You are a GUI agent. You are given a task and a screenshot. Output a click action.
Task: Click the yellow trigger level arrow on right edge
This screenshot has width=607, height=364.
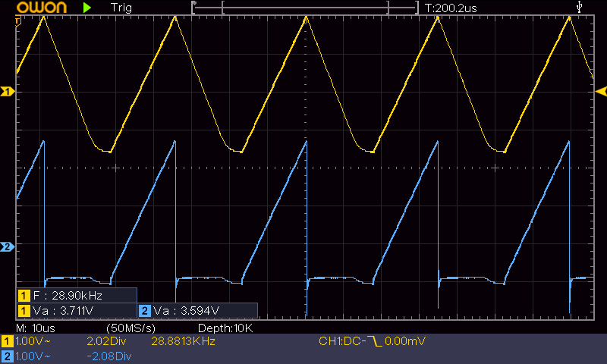(x=601, y=92)
